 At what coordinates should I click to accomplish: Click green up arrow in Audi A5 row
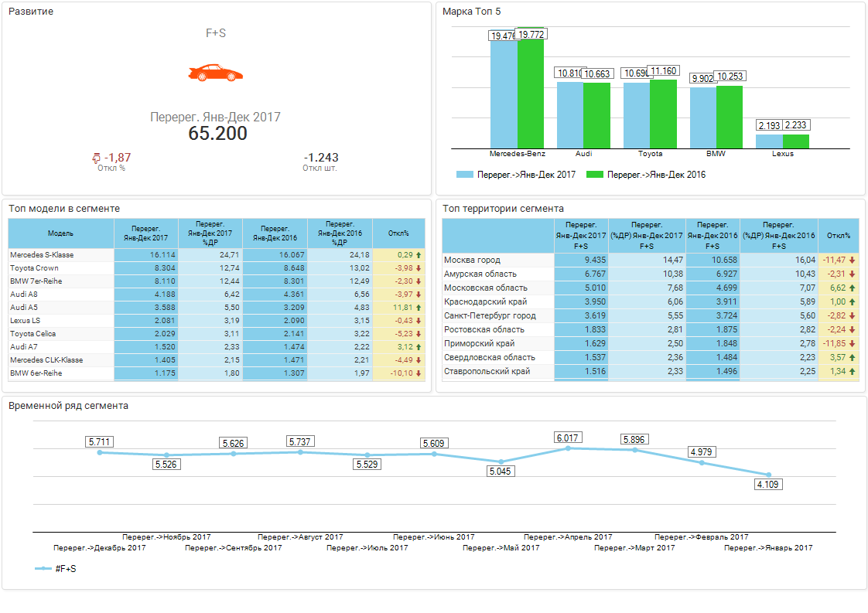[x=419, y=308]
